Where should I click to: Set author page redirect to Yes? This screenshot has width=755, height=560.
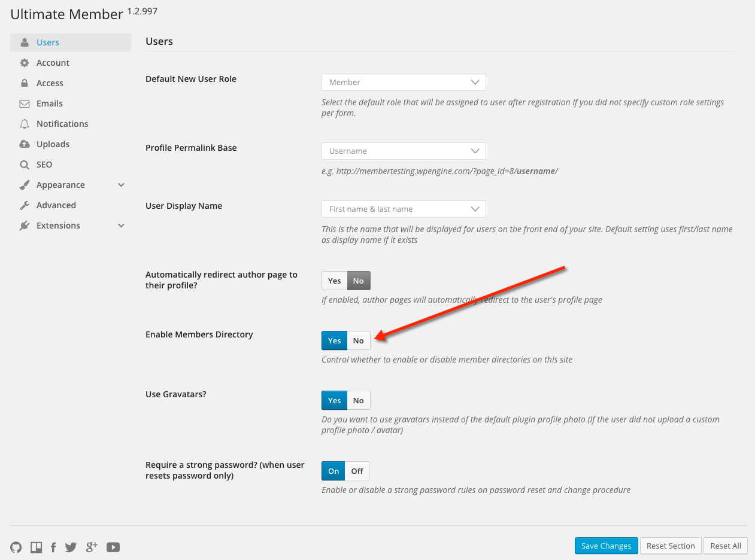[334, 281]
